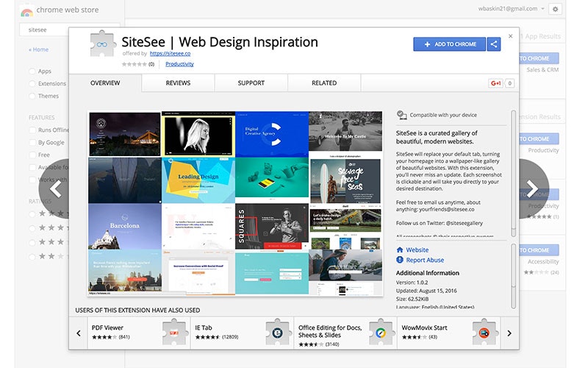Click the Leading Design screenshot thumbnail
The image size is (588, 368).
point(198,180)
